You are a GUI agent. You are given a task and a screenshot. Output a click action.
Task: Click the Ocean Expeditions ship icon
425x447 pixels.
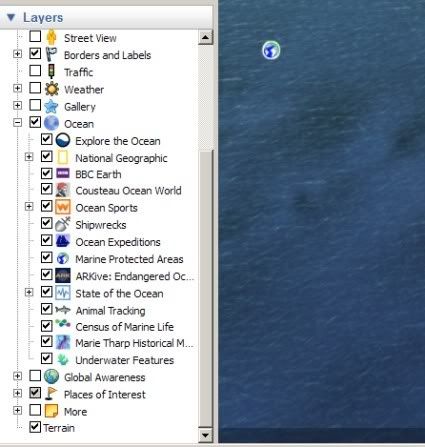point(63,241)
